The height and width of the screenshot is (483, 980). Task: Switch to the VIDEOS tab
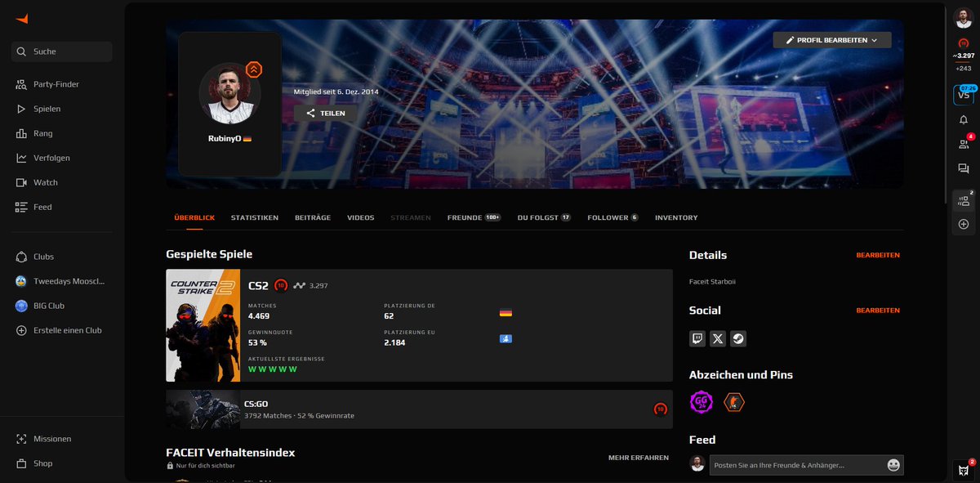pos(361,217)
